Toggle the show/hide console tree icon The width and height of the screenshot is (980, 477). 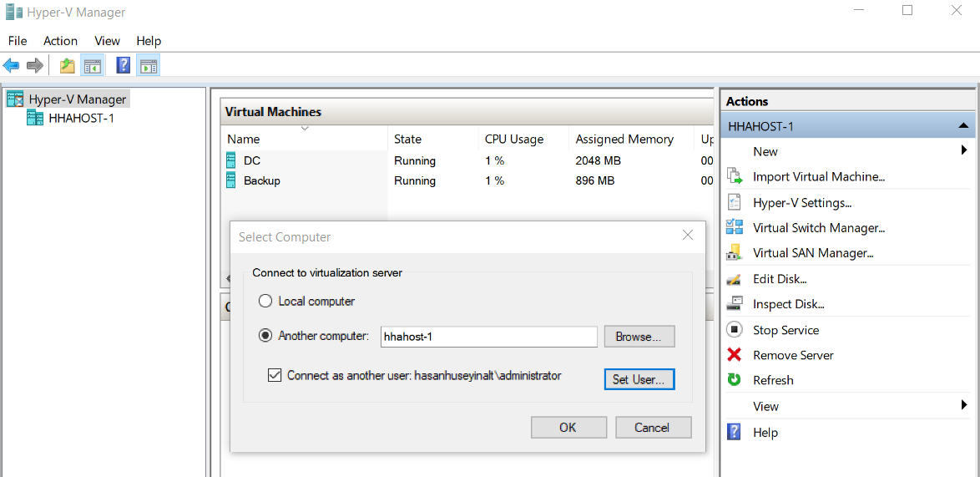92,65
